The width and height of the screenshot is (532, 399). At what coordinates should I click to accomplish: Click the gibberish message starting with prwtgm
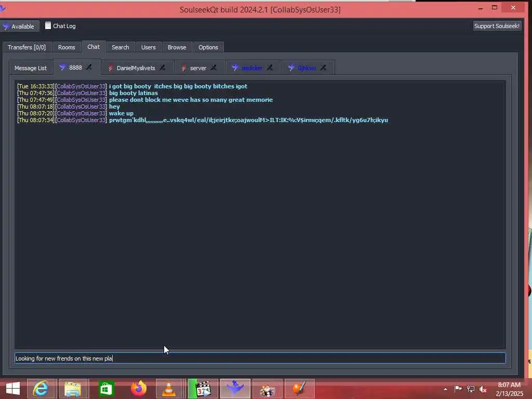(248, 120)
